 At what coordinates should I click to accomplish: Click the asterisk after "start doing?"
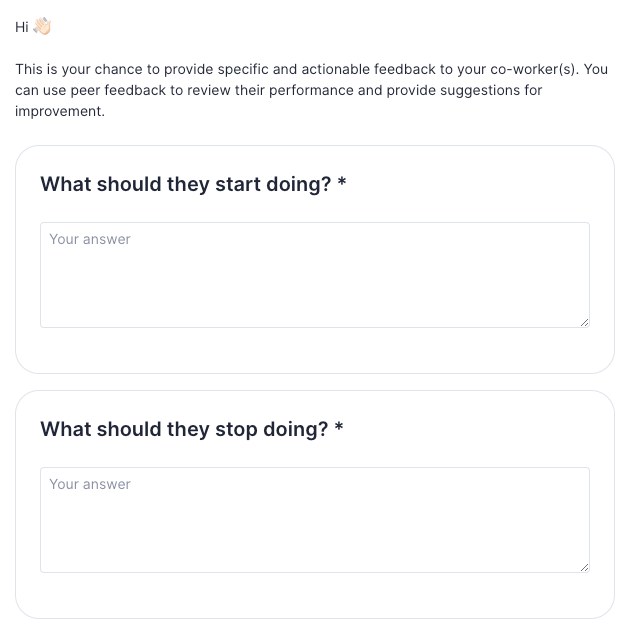342,184
